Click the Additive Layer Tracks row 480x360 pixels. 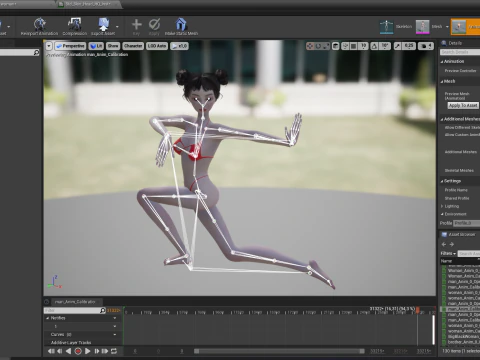point(71,342)
